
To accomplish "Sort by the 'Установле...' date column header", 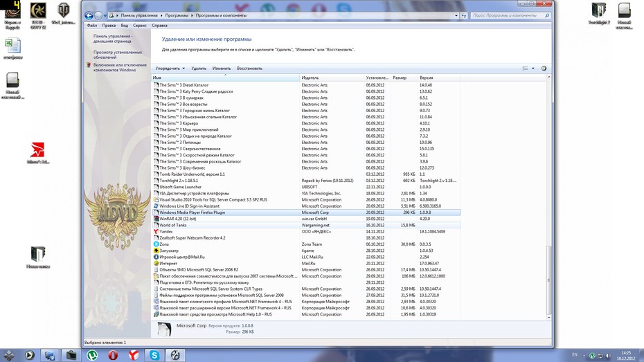I will coord(377,78).
